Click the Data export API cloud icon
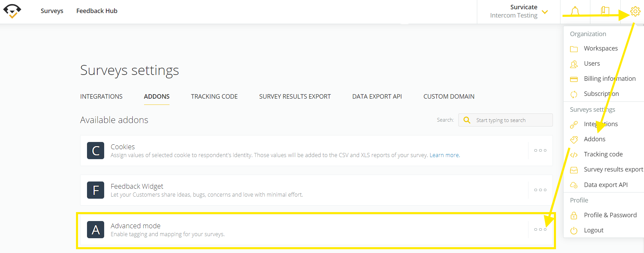This screenshot has height=253, width=644. [574, 185]
